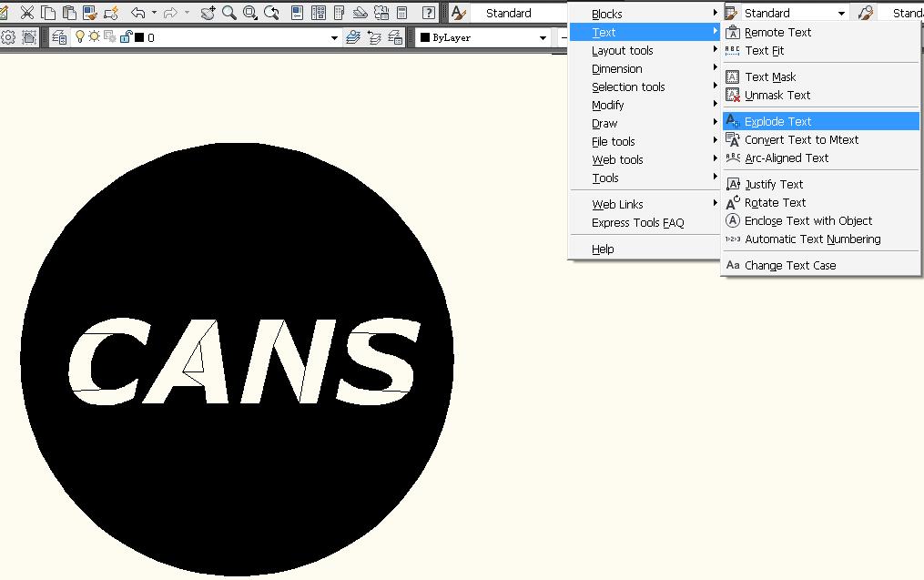Choose Express Tools FAQ
Viewport: 924px width, 580px height.
coord(645,223)
